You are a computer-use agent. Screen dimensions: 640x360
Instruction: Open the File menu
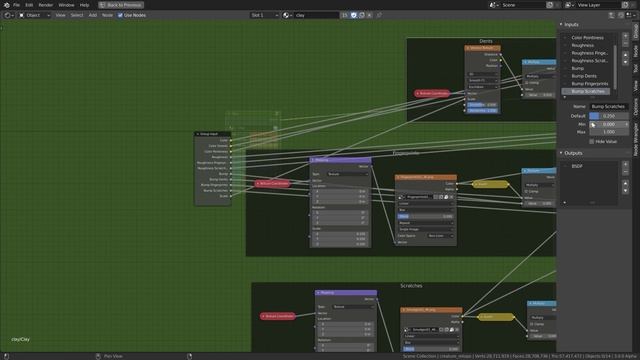click(x=16, y=5)
